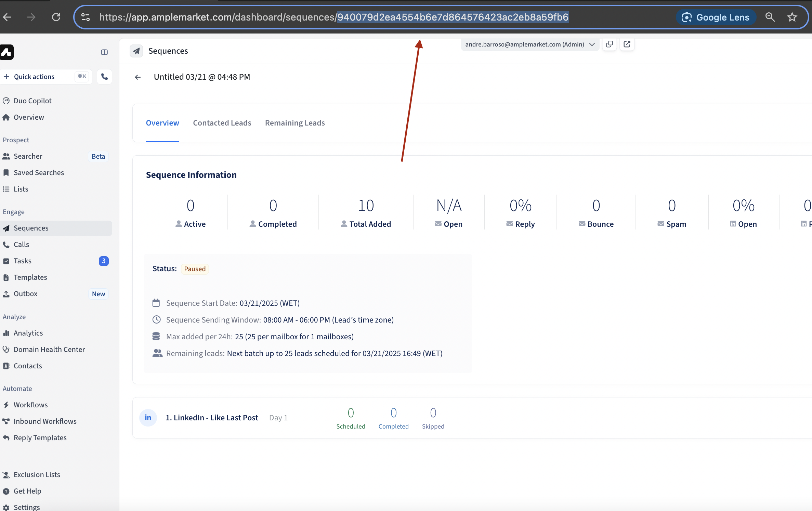Viewport: 812px width, 511px height.
Task: Open site information icon in address bar
Action: (86, 17)
